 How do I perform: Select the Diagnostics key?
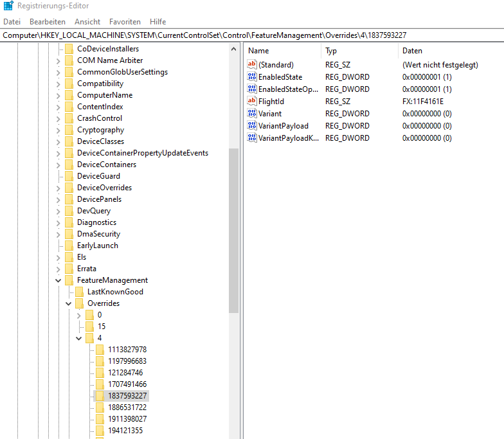[96, 222]
